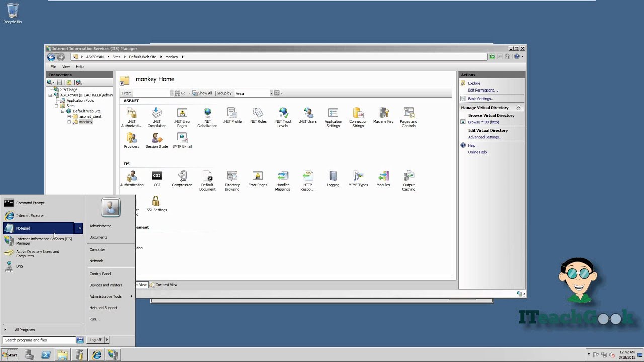The height and width of the screenshot is (362, 644).
Task: Open HTTP Response Headers feature
Action: (308, 180)
